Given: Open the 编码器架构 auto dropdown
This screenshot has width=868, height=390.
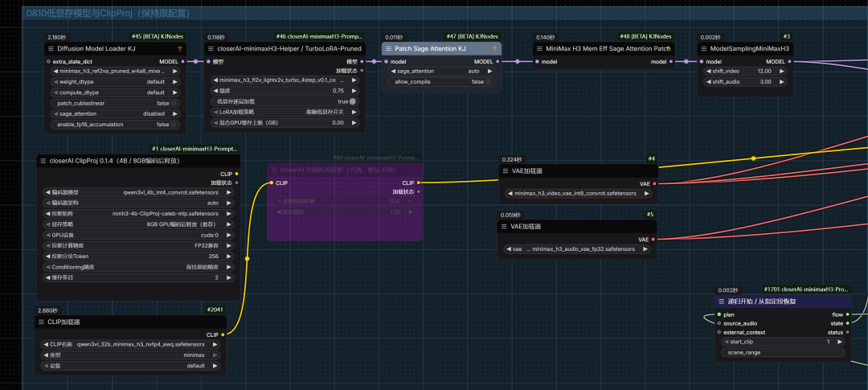Looking at the screenshot, I should 138,203.
